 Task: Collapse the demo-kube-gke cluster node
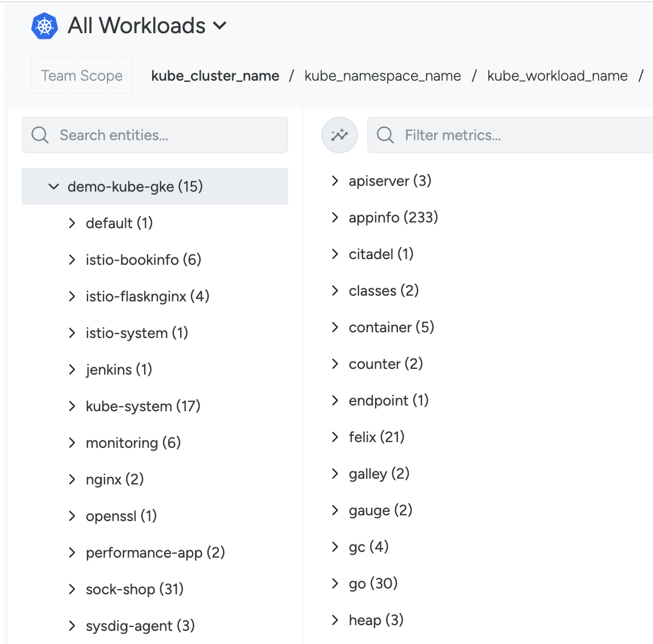(x=54, y=186)
